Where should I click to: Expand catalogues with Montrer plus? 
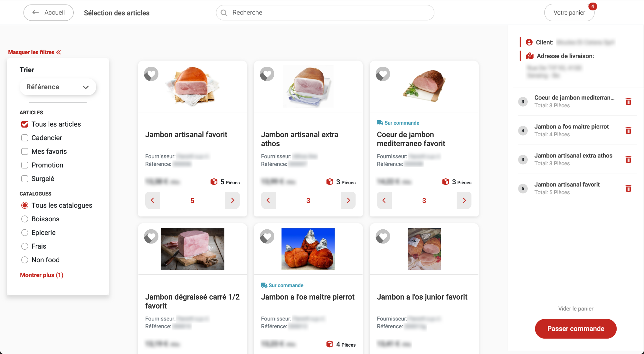point(42,275)
